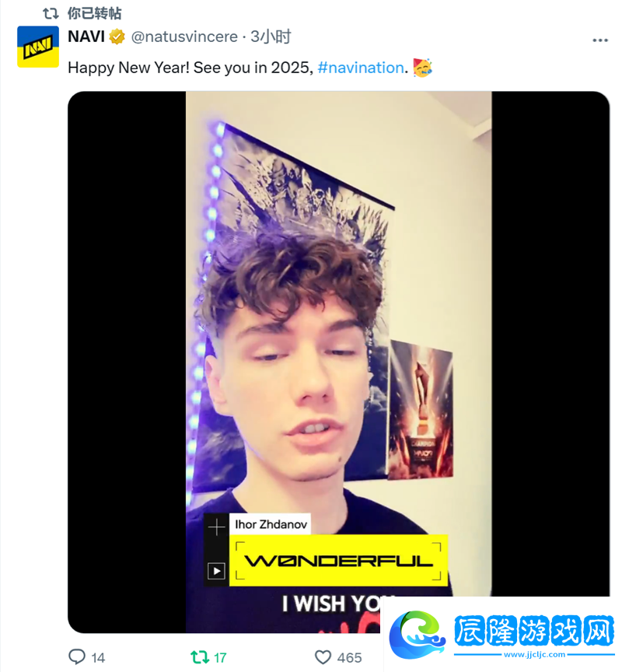The height and width of the screenshot is (672, 622).
Task: Open the 辰隆游戏网 watermark logo
Action: [502, 631]
